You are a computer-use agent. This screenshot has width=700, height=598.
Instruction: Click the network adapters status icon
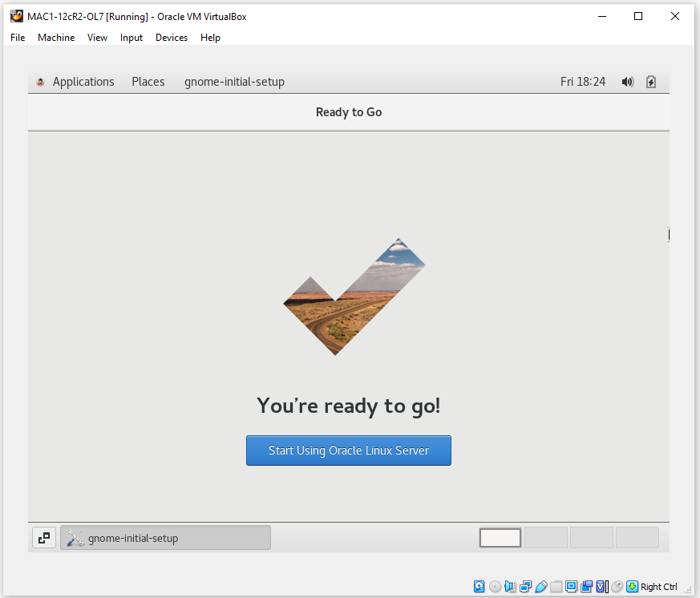click(x=525, y=587)
